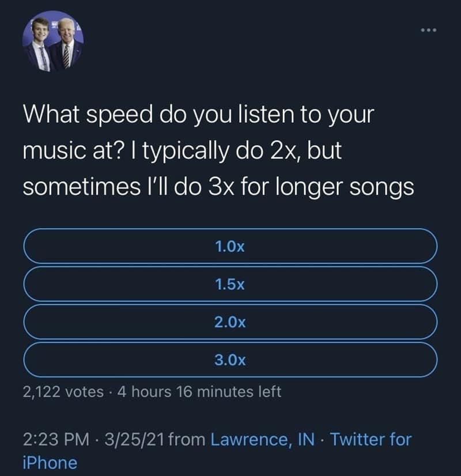Open the three-dot more options menu
Image resolution: width=461 pixels, height=476 pixels.
pos(428,29)
